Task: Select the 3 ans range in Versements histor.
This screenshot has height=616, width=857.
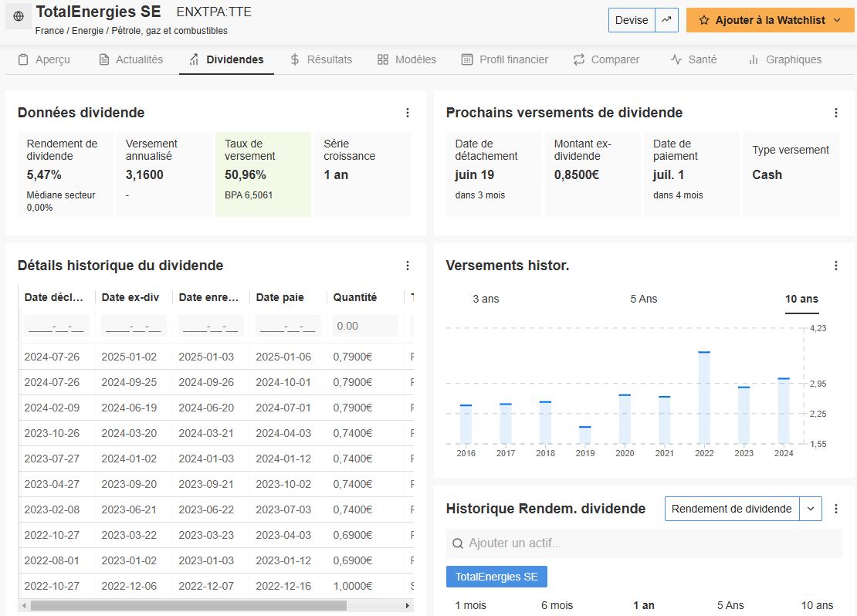Action: point(486,299)
